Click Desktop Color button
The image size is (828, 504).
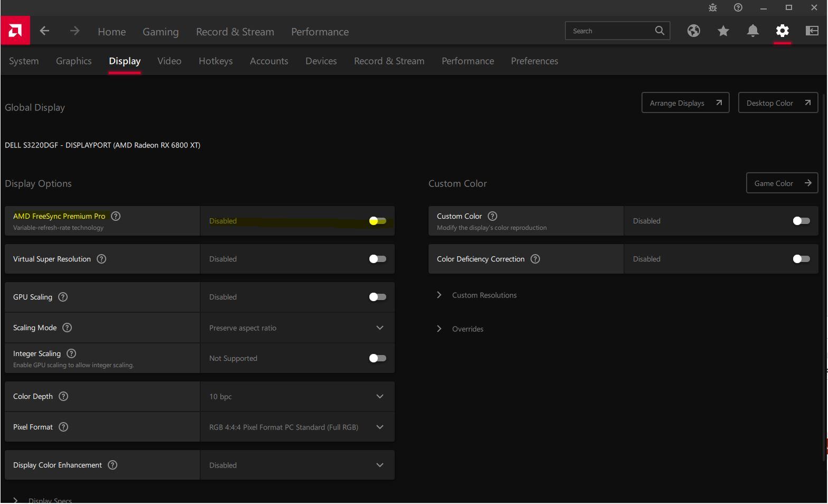click(778, 103)
